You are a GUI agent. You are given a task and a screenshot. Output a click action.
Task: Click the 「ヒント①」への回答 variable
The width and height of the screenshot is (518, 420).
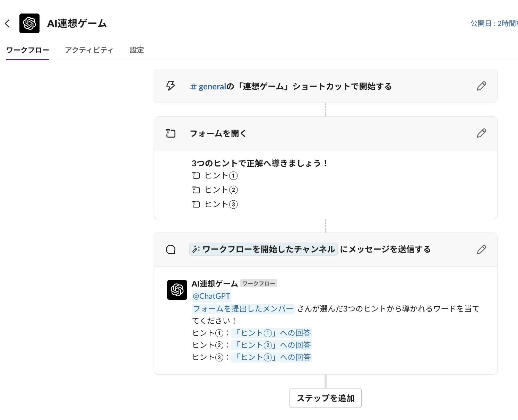(x=272, y=333)
